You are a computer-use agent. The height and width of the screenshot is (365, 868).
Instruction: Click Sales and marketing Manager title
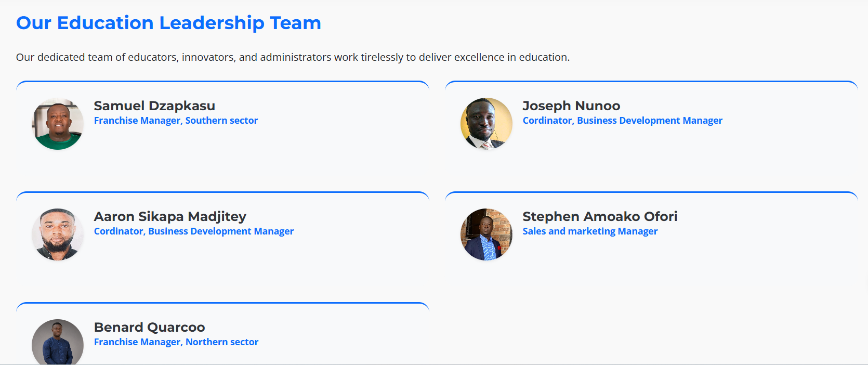tap(590, 231)
